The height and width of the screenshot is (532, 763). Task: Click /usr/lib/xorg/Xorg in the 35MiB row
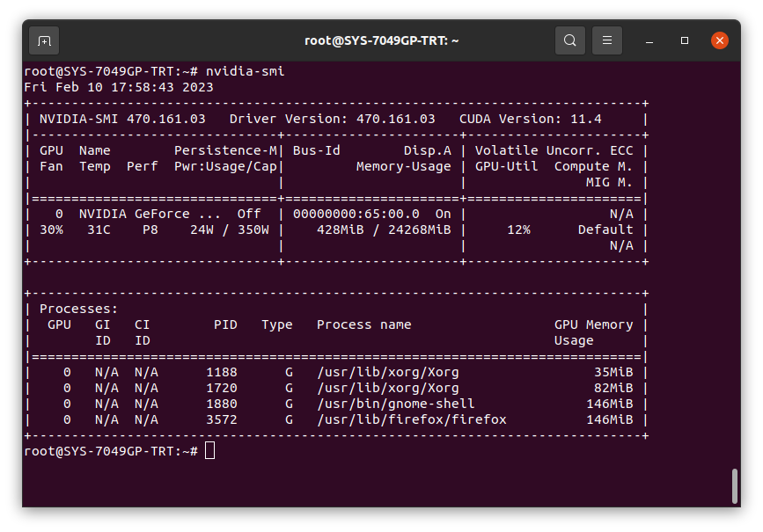388,372
